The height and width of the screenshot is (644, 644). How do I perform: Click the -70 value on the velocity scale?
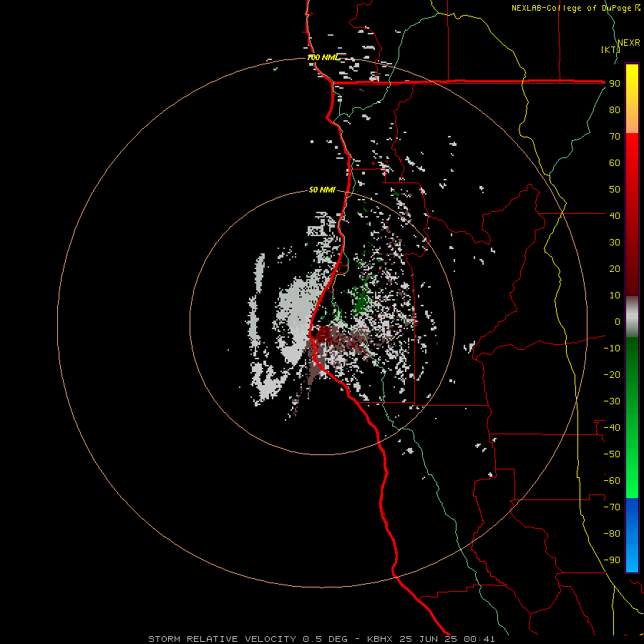[x=612, y=507]
